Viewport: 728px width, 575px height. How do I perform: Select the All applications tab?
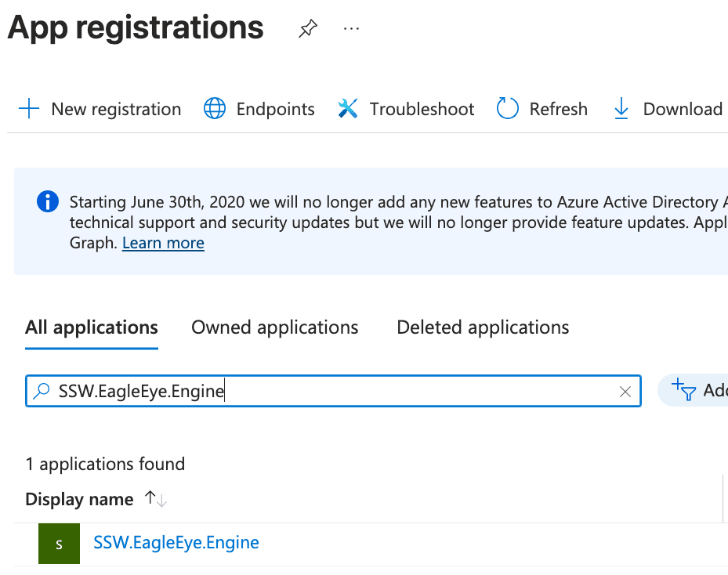[91, 327]
